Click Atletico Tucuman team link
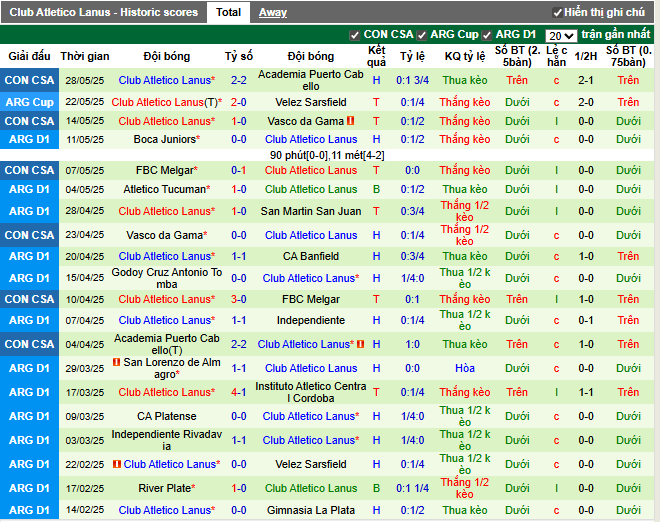 coord(165,189)
